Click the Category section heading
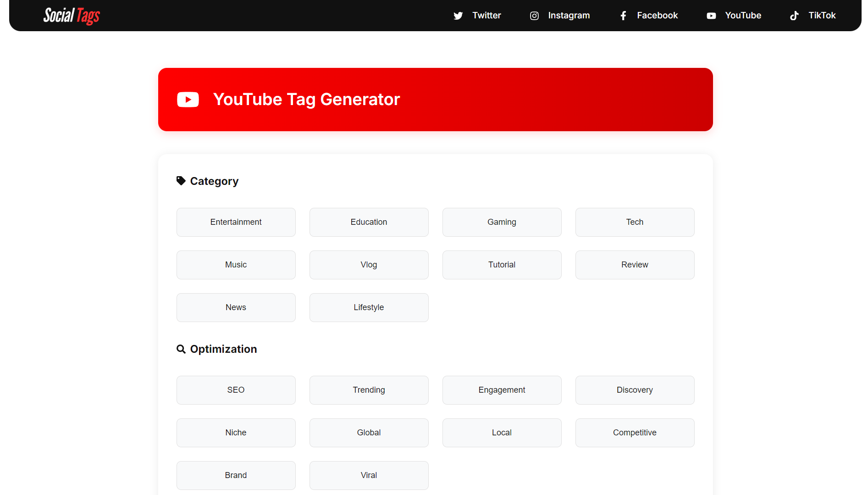The height and width of the screenshot is (495, 868). tap(214, 181)
